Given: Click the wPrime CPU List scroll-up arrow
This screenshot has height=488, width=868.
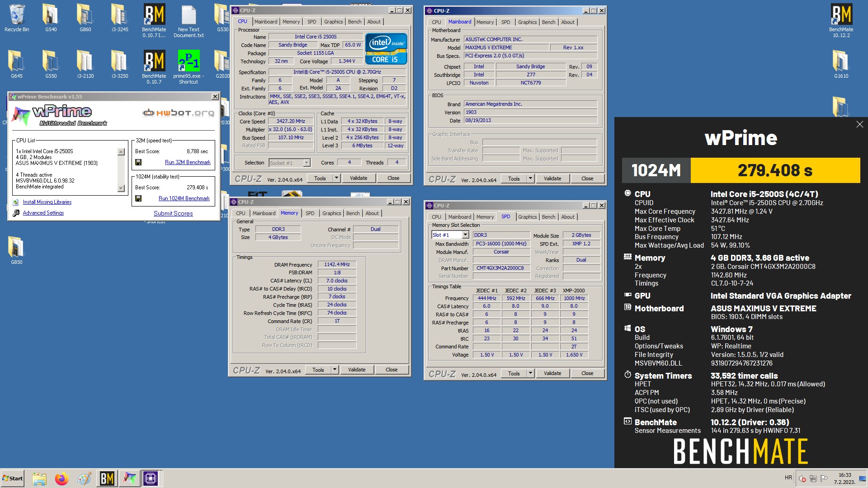Looking at the screenshot, I should point(121,152).
